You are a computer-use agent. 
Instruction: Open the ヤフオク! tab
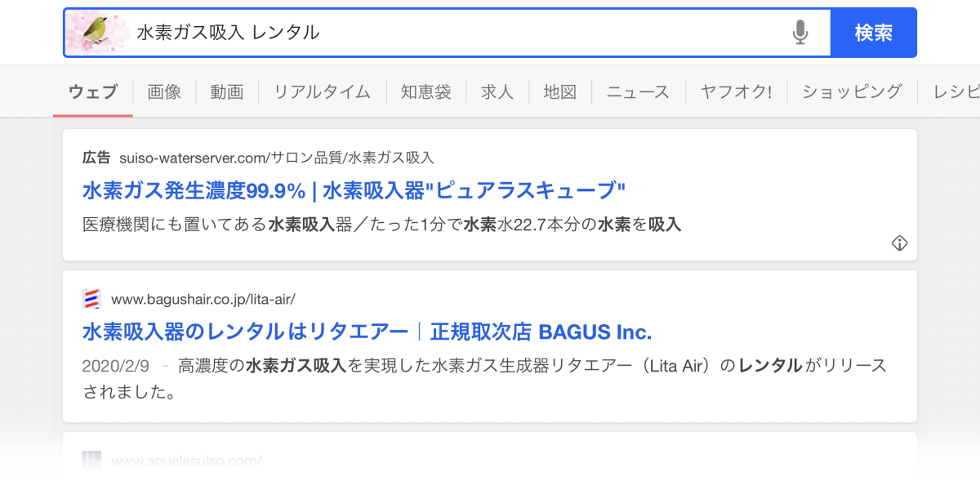click(736, 92)
